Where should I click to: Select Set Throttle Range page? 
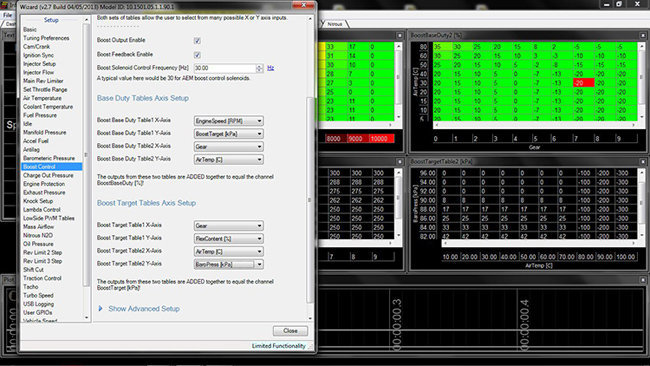(45, 90)
